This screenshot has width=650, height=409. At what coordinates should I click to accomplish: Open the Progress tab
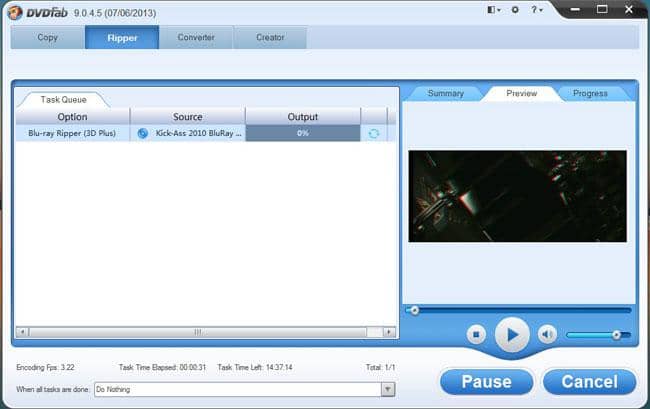pyautogui.click(x=590, y=93)
